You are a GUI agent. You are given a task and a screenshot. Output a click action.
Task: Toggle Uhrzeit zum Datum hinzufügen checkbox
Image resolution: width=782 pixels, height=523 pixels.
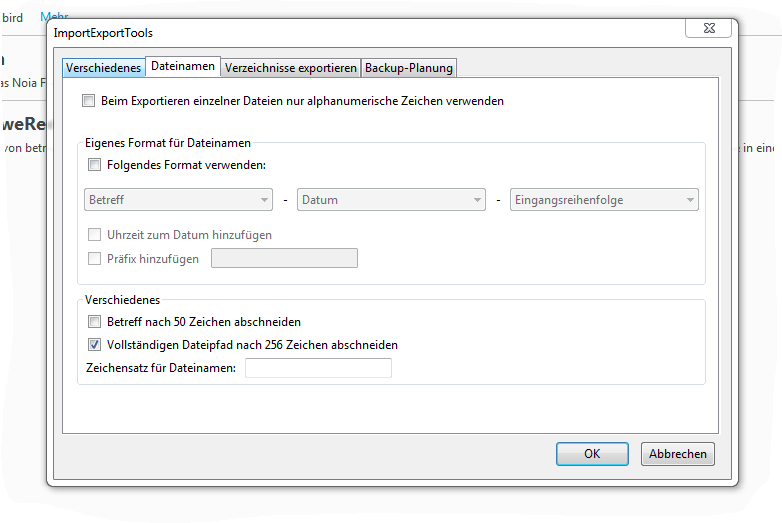click(x=95, y=235)
